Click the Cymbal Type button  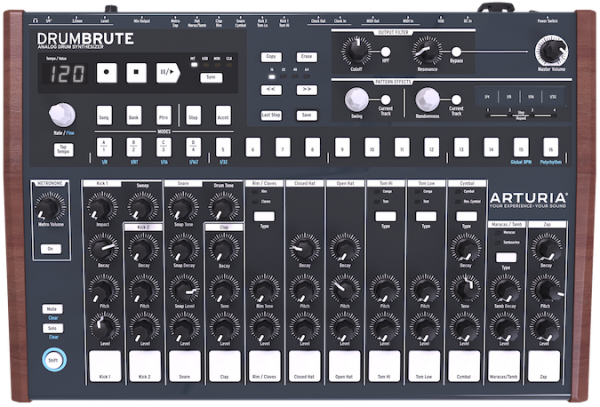point(466,217)
